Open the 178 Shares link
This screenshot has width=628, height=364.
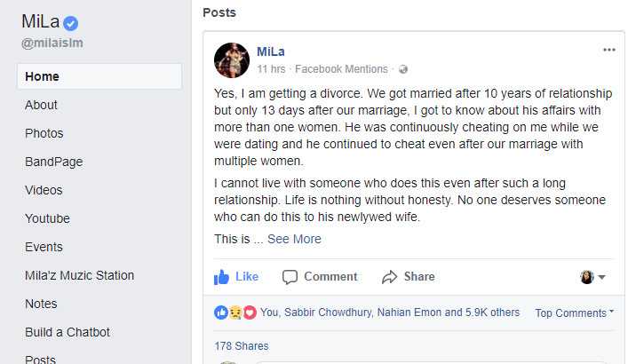241,346
